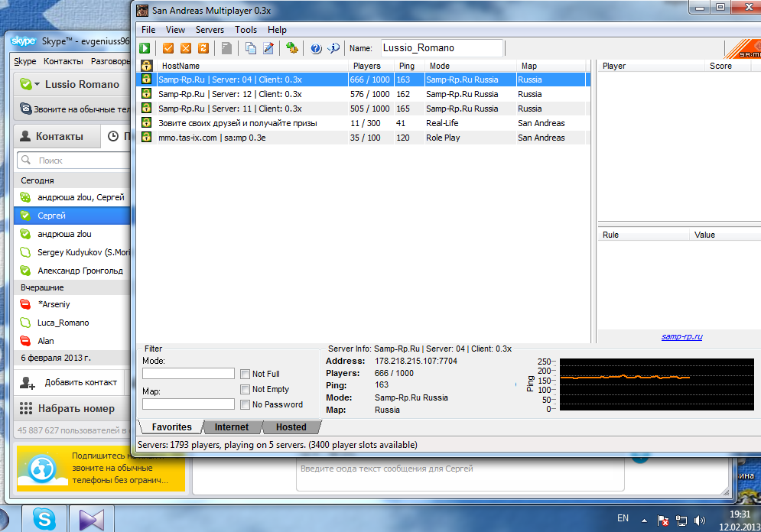Click the volume speaker tray icon
Viewport: 761px width, 532px height.
point(699,521)
